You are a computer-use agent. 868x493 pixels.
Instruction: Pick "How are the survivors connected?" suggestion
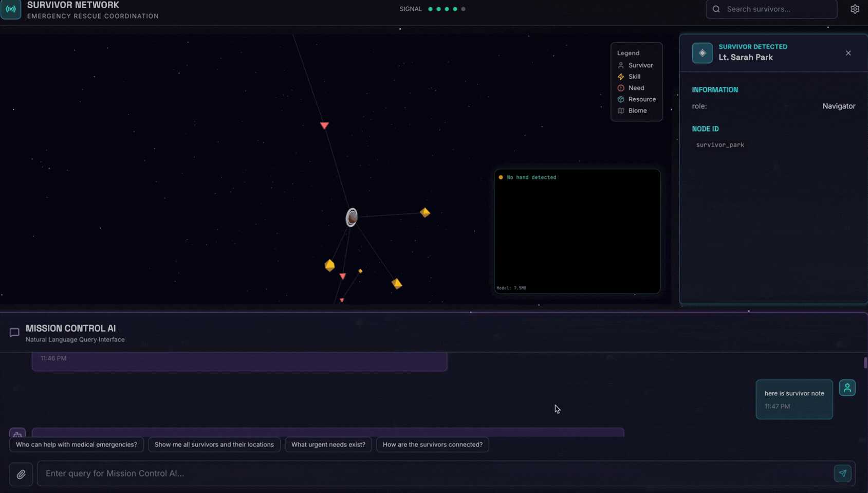point(432,445)
